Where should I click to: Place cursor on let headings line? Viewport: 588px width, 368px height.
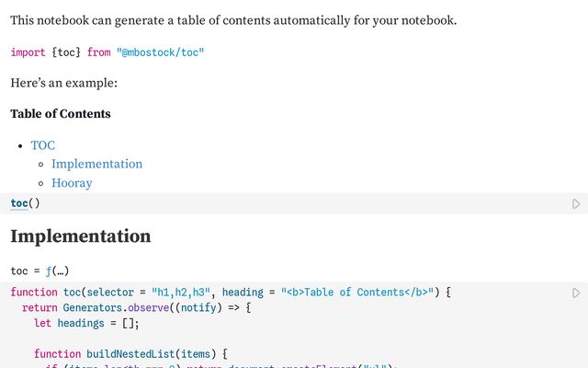83,323
